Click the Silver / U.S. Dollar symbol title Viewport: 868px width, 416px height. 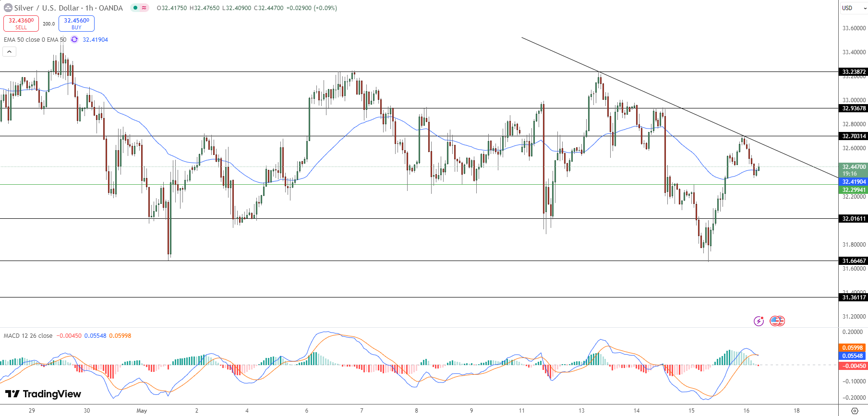[x=68, y=8]
